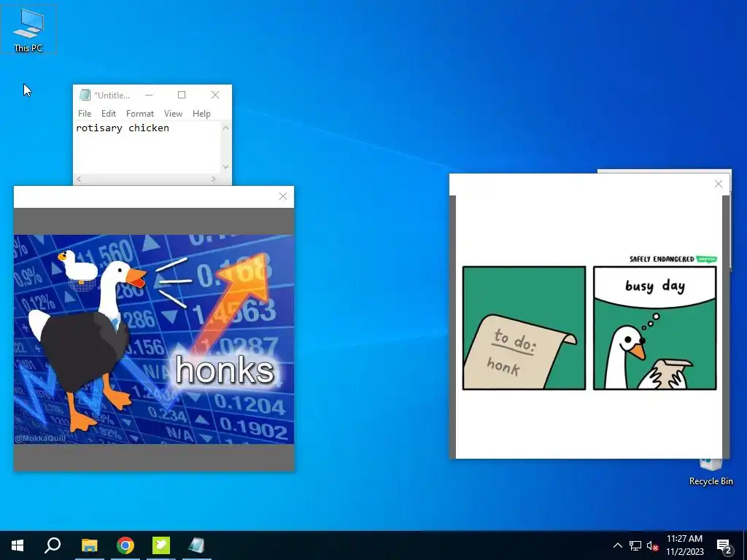Screen dimensions: 747x560
Task: Open the clock and date flyout
Action: click(x=684, y=545)
